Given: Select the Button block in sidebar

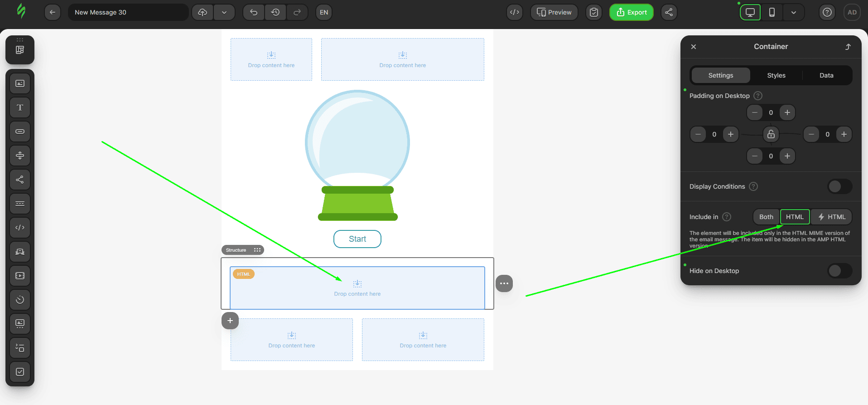Looking at the screenshot, I should coord(20,132).
